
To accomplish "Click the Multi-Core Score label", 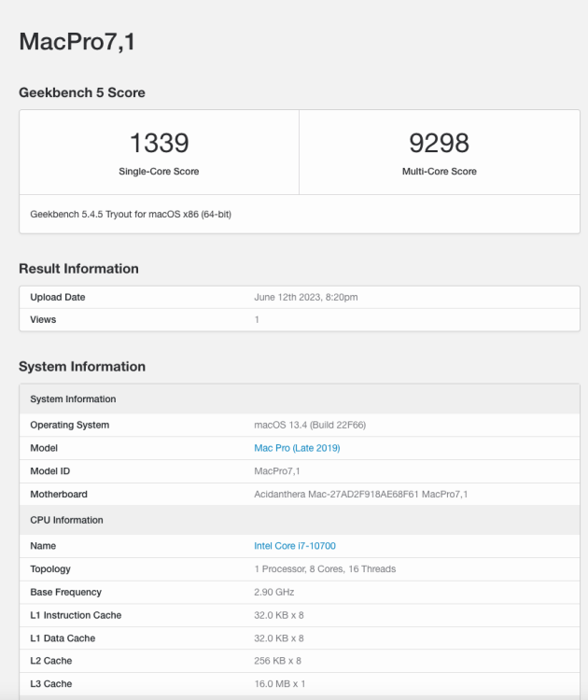I will click(x=440, y=172).
